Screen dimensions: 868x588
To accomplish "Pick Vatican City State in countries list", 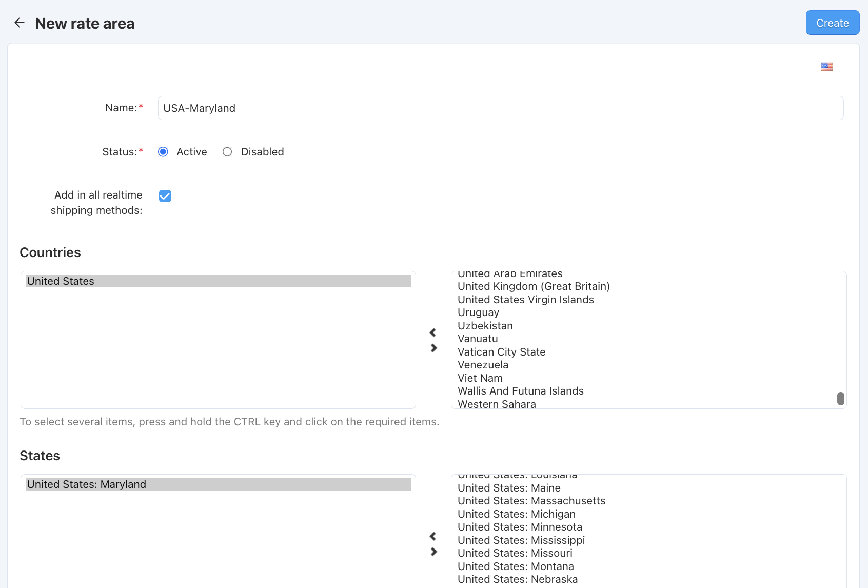I will [x=501, y=352].
